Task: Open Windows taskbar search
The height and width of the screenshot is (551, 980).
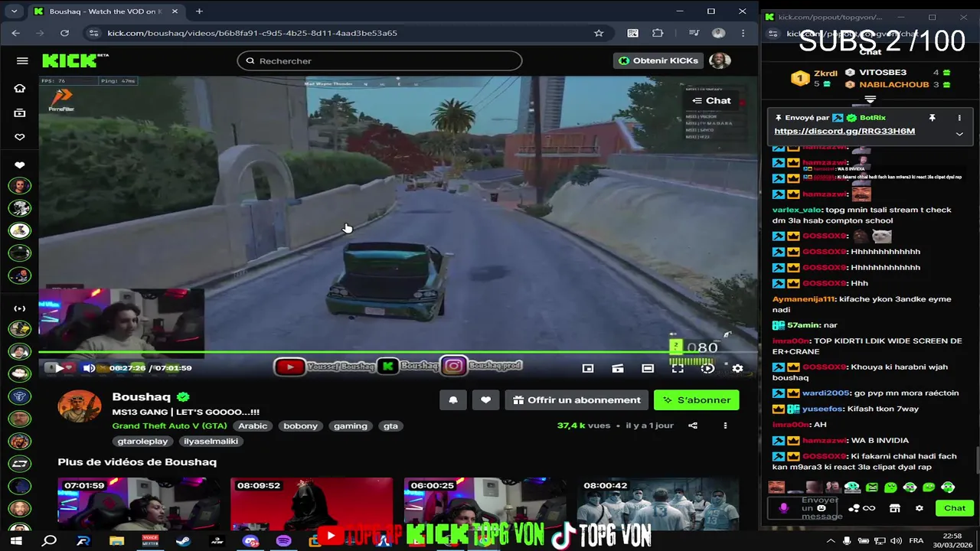Action: 50,541
